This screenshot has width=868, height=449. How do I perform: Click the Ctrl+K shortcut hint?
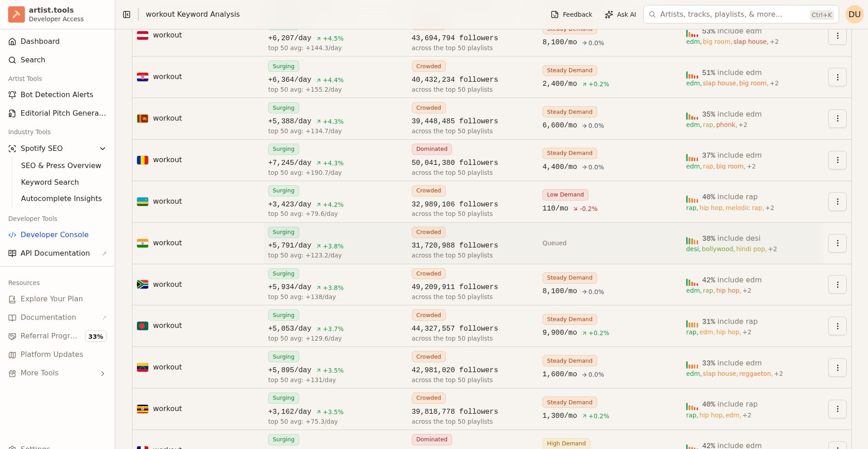tap(821, 15)
